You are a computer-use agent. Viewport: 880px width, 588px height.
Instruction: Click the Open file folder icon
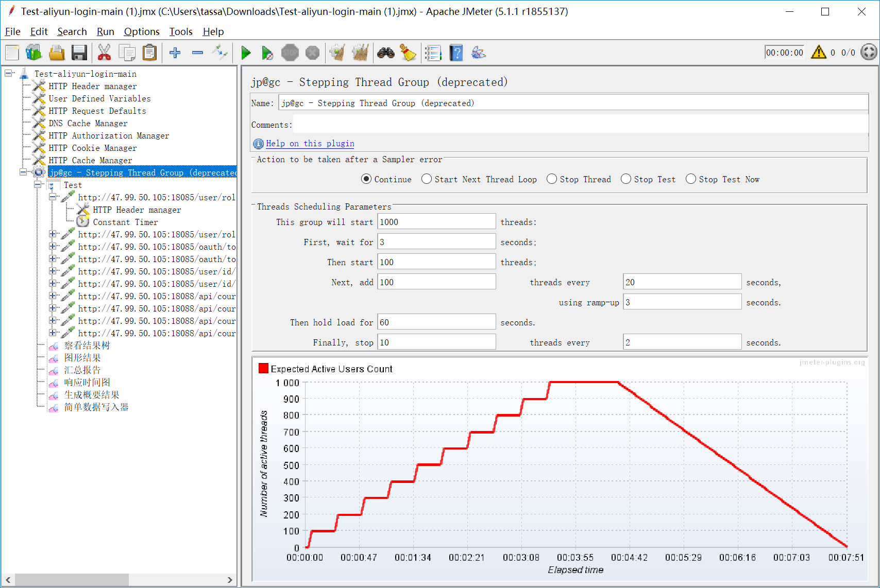tap(57, 53)
